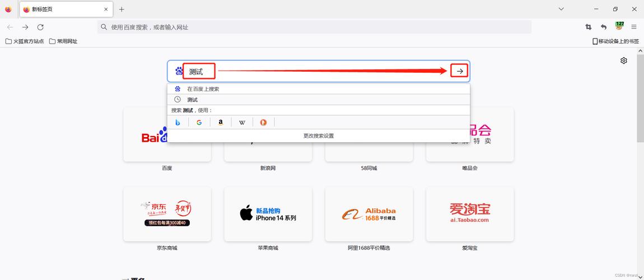644x280 pixels.
Task: Open the 火狐官方站点 bookmarks folder
Action: tap(25, 41)
